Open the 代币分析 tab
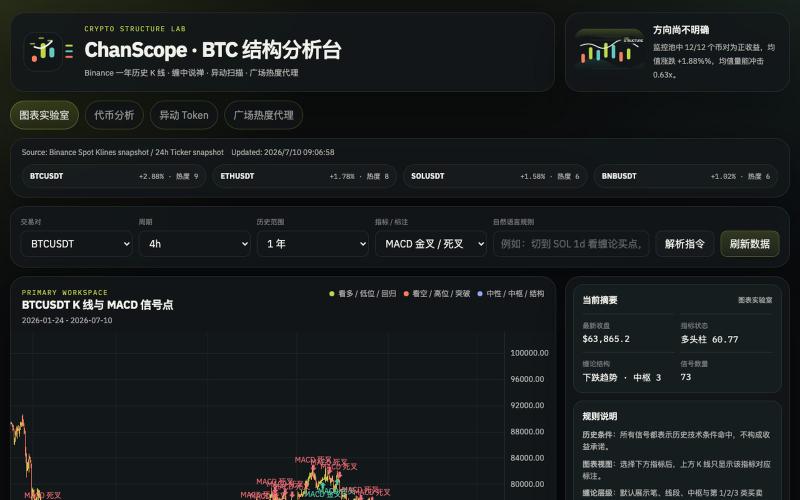This screenshot has width=800, height=500. 114,115
